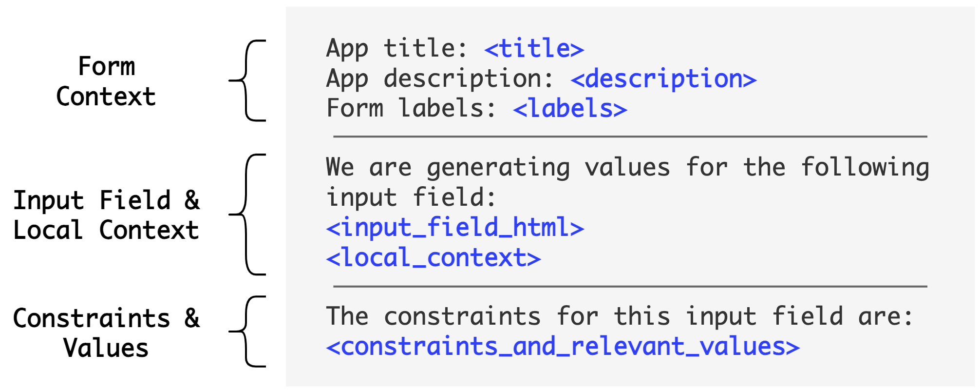980x391 pixels.
Task: Click the "App description:" text
Action: (x=439, y=79)
